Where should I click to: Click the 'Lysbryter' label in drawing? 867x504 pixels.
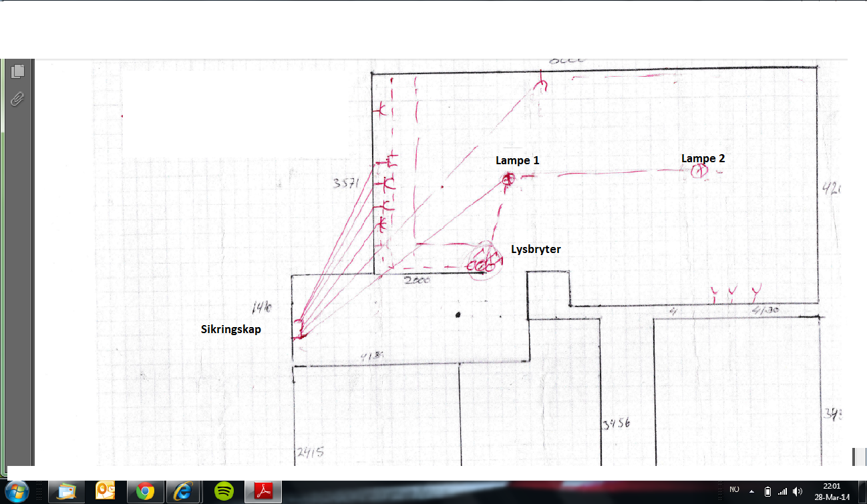pos(536,249)
